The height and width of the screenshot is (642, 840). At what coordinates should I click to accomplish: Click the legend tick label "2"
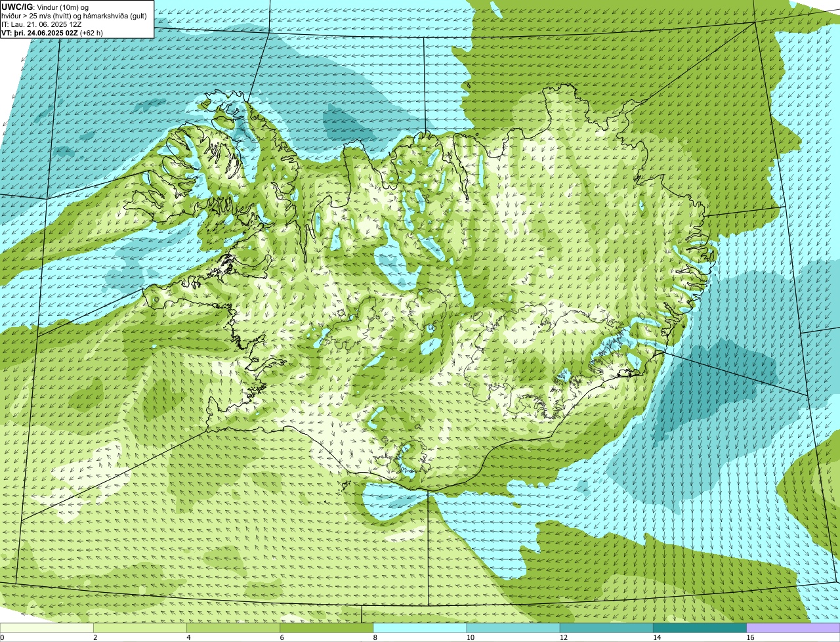(95, 637)
